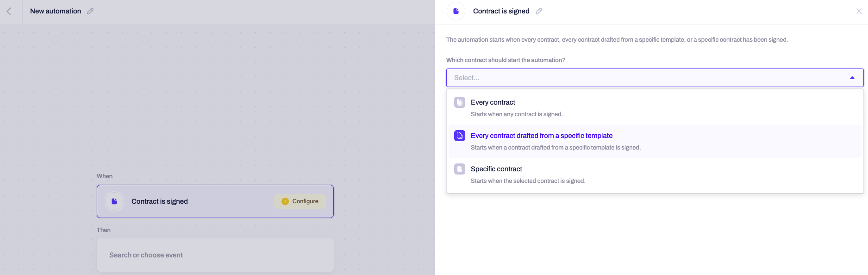Choose Every contract option
The height and width of the screenshot is (275, 868).
[x=655, y=108]
